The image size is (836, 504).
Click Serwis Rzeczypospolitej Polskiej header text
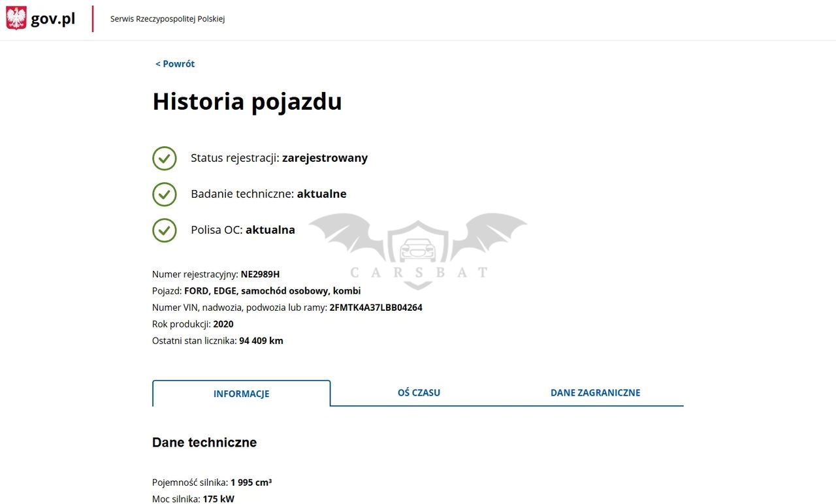(167, 19)
